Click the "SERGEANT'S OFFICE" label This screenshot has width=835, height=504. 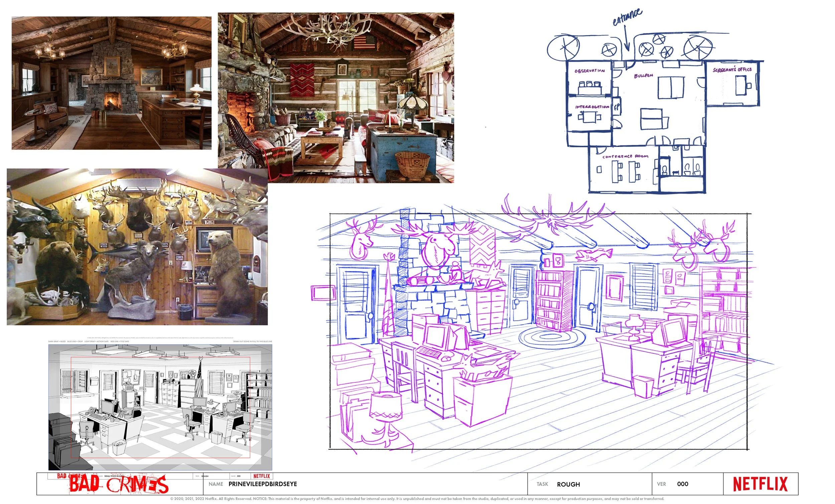(x=732, y=70)
